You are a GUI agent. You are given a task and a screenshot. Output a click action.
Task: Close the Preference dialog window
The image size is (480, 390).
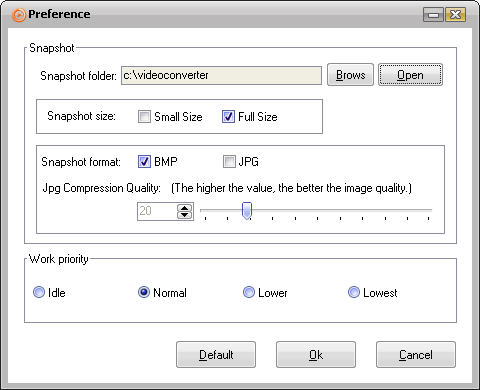456,15
